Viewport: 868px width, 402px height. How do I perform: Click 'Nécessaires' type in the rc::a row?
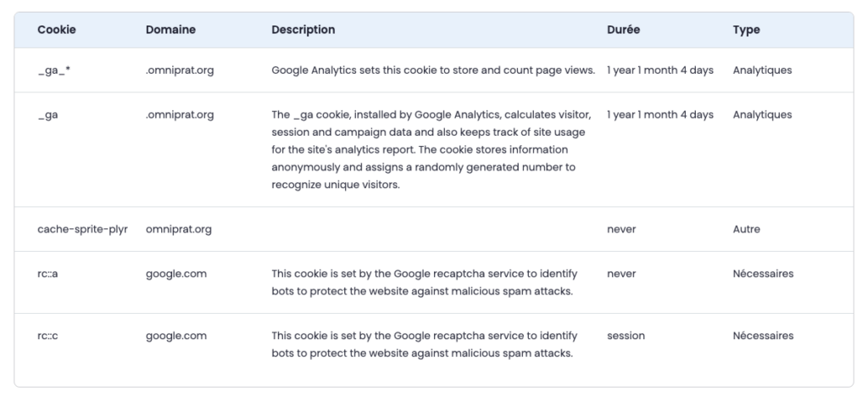coord(763,274)
